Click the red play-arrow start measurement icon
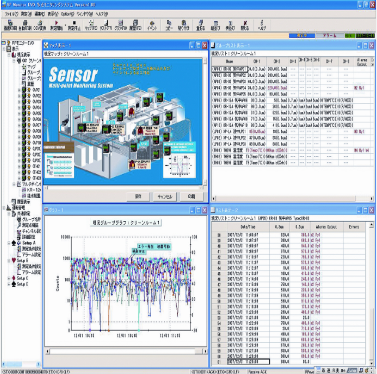 tap(56, 25)
